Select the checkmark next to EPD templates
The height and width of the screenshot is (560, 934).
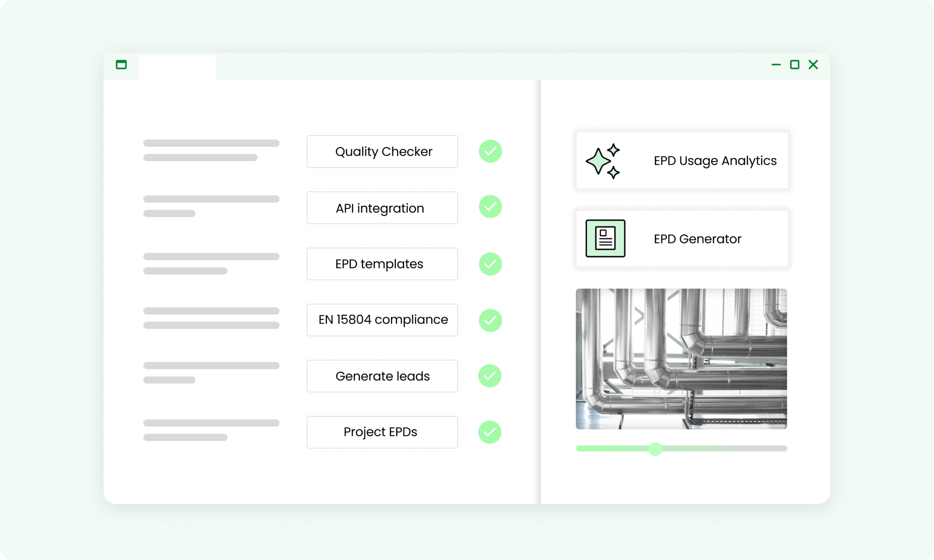tap(490, 264)
